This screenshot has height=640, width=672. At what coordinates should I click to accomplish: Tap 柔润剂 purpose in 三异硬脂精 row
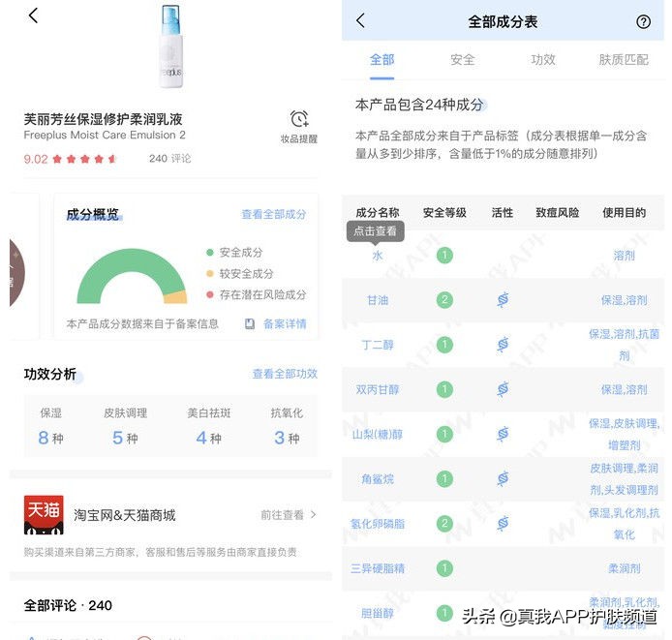click(x=624, y=568)
